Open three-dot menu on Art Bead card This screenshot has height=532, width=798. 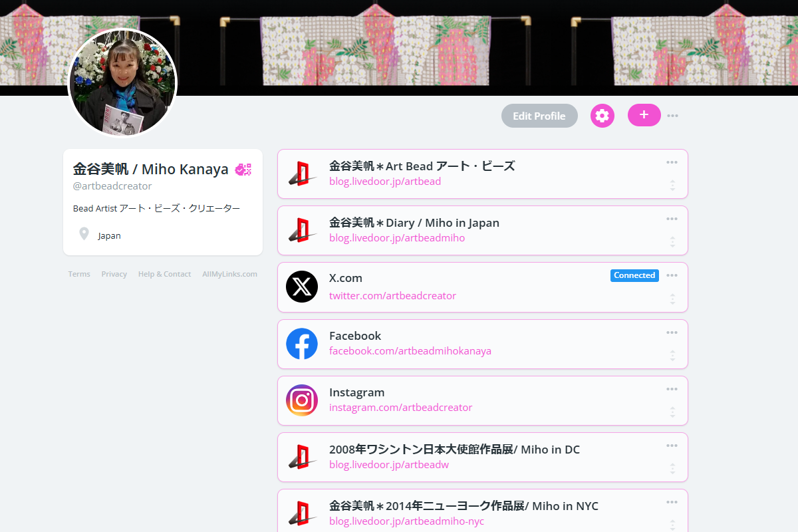[x=672, y=162]
